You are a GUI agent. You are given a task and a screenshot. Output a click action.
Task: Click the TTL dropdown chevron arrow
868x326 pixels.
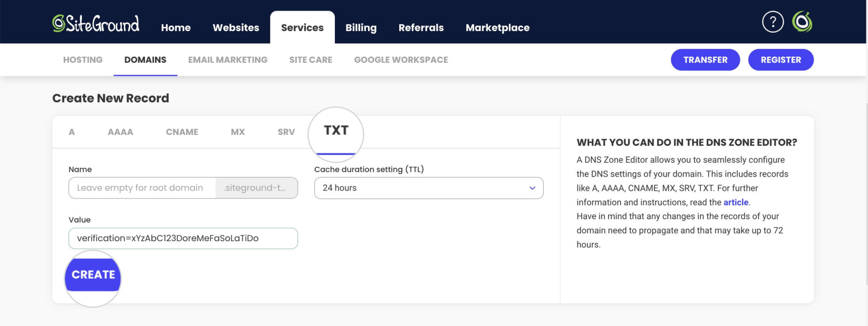532,188
